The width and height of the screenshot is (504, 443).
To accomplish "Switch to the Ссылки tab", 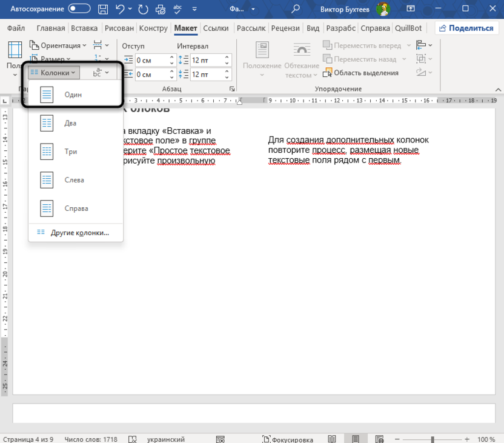I will (216, 28).
